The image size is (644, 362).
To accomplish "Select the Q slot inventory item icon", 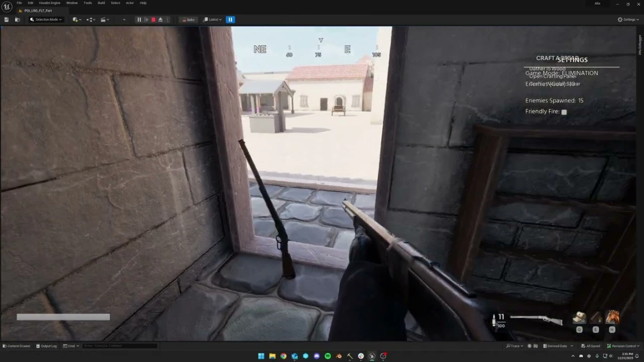I will pos(579,317).
